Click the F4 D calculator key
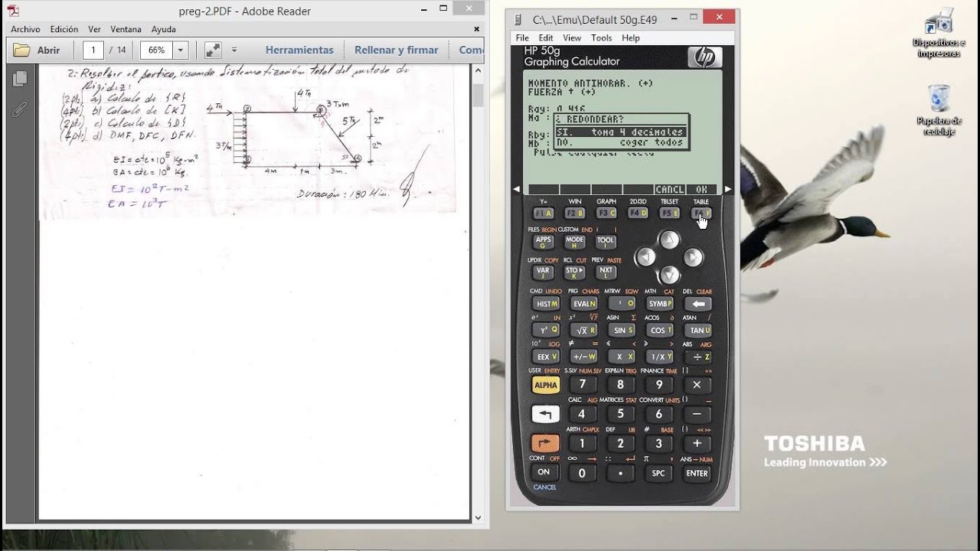 [x=638, y=214]
